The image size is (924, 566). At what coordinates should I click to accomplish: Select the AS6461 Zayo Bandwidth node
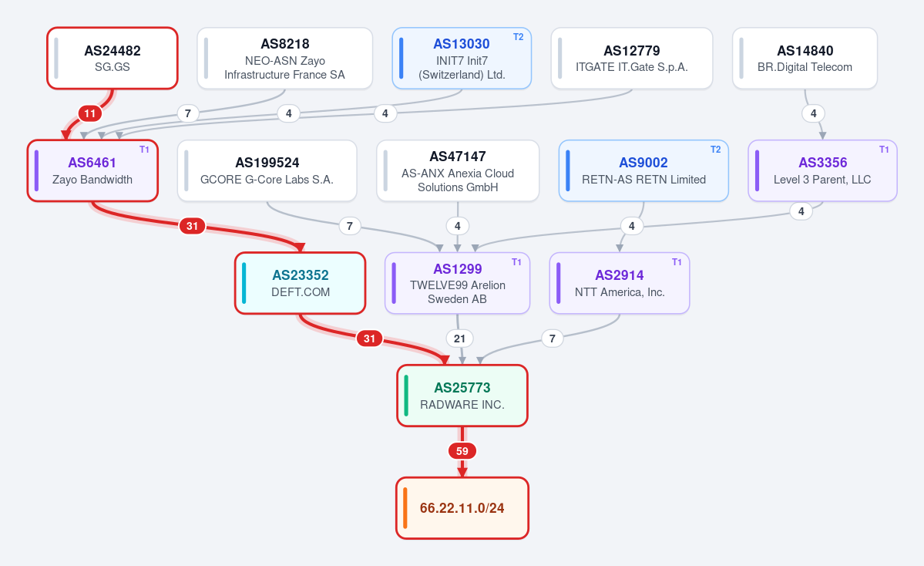click(92, 171)
